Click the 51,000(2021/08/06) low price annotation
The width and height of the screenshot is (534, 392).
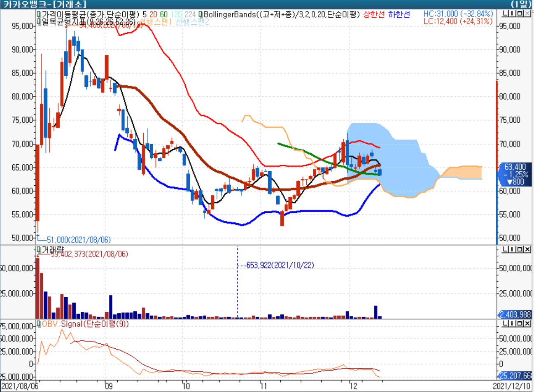click(78, 240)
